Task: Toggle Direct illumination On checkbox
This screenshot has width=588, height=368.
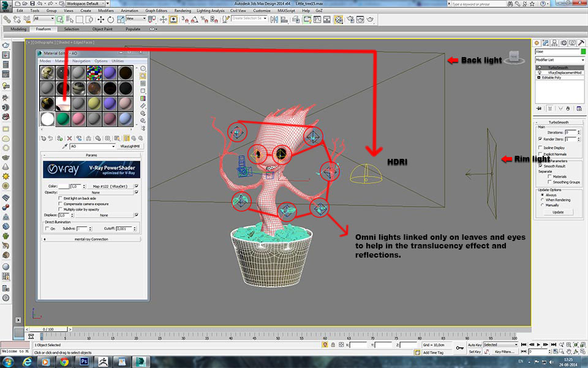Action: (x=47, y=228)
